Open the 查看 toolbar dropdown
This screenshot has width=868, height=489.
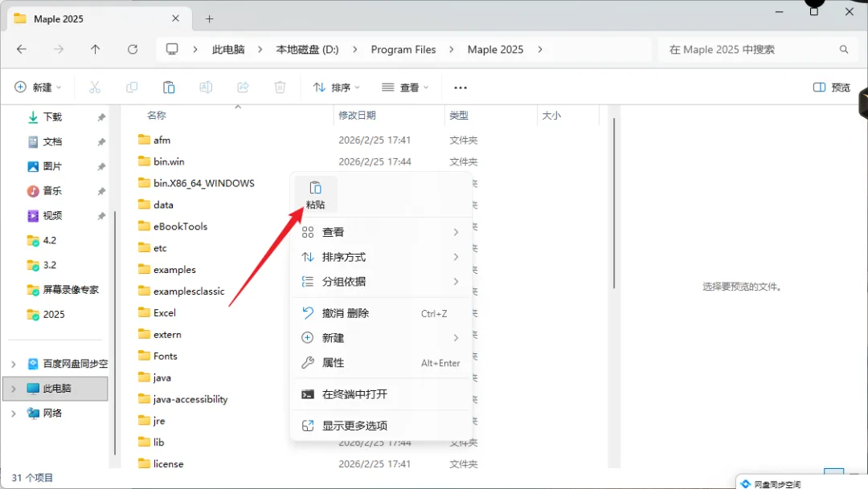pyautogui.click(x=405, y=88)
